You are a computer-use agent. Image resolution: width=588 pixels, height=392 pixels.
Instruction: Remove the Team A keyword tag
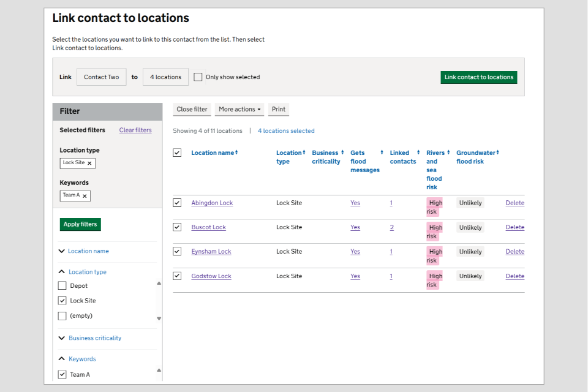click(x=85, y=196)
